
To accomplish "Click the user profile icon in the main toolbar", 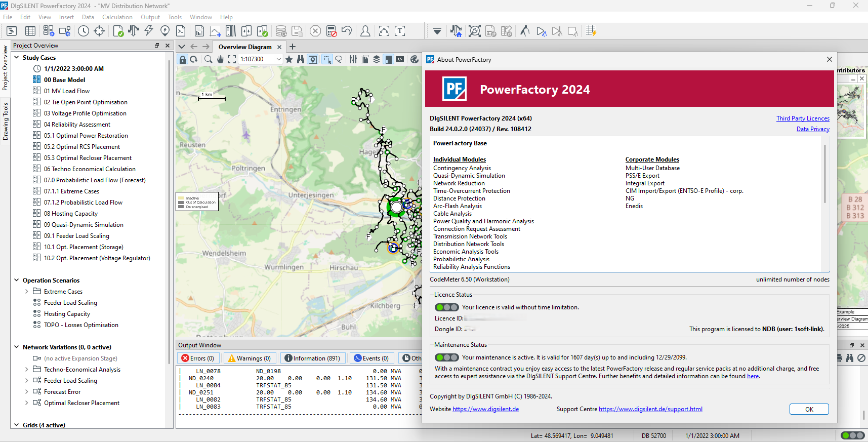I will (x=365, y=31).
